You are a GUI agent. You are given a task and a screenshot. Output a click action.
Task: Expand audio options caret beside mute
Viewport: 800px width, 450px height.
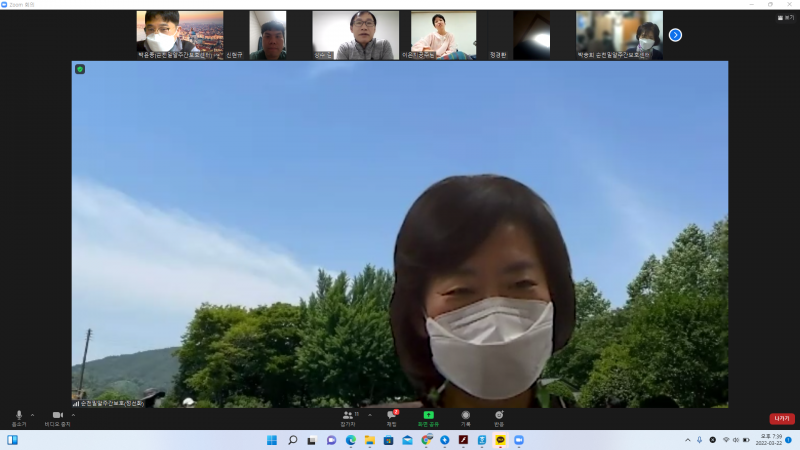coord(33,415)
